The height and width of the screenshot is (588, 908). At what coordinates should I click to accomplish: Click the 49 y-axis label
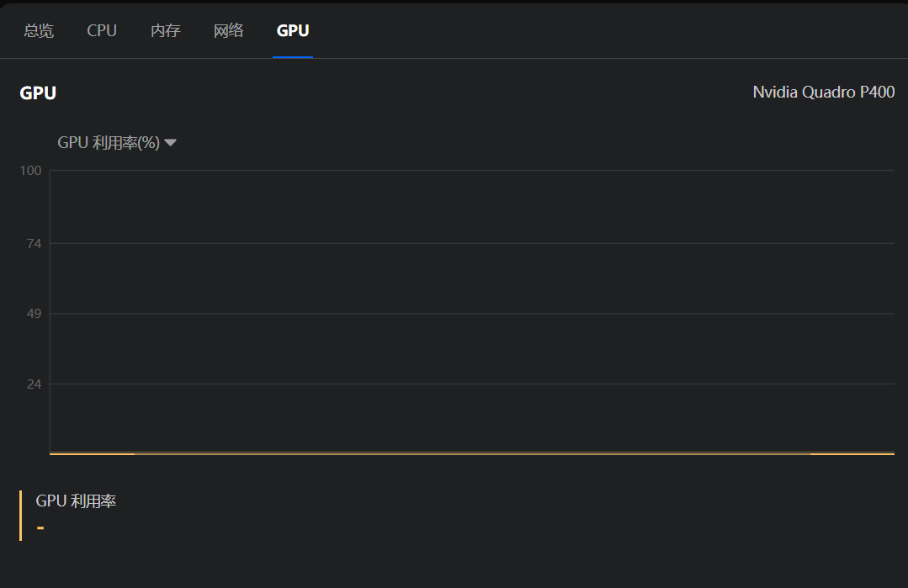33,315
